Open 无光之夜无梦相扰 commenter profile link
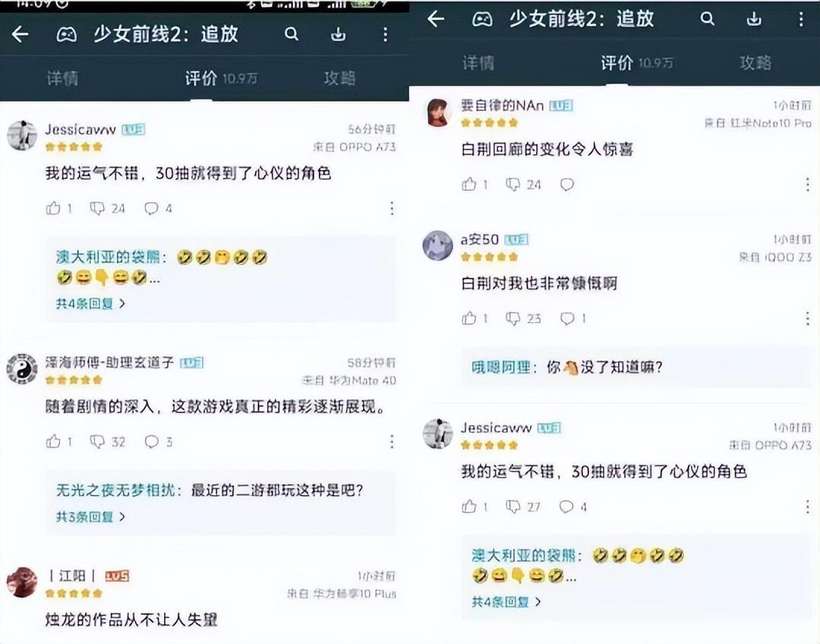Viewport: 820px width, 644px height. (x=115, y=490)
